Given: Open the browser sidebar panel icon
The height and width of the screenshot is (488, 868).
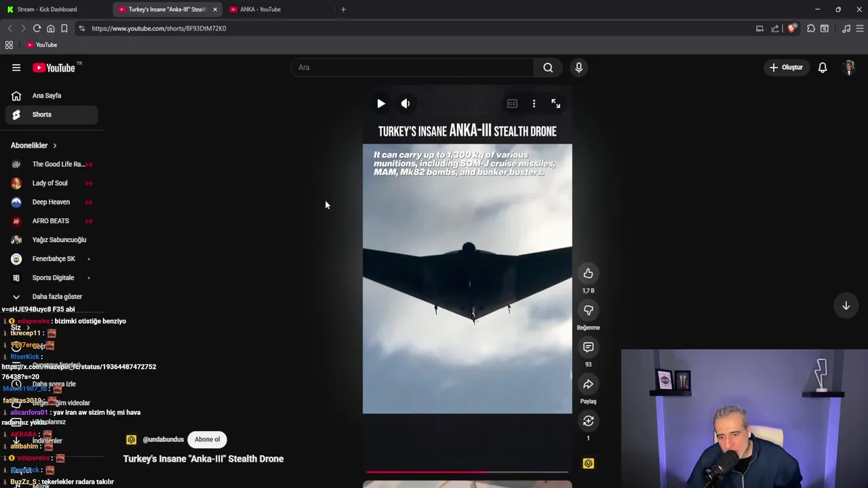Looking at the screenshot, I should coord(825,28).
